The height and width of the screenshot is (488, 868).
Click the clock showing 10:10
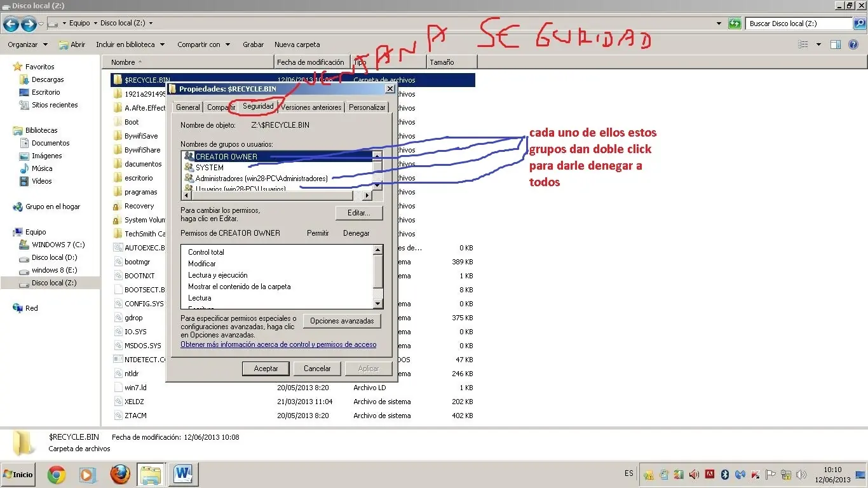point(832,470)
